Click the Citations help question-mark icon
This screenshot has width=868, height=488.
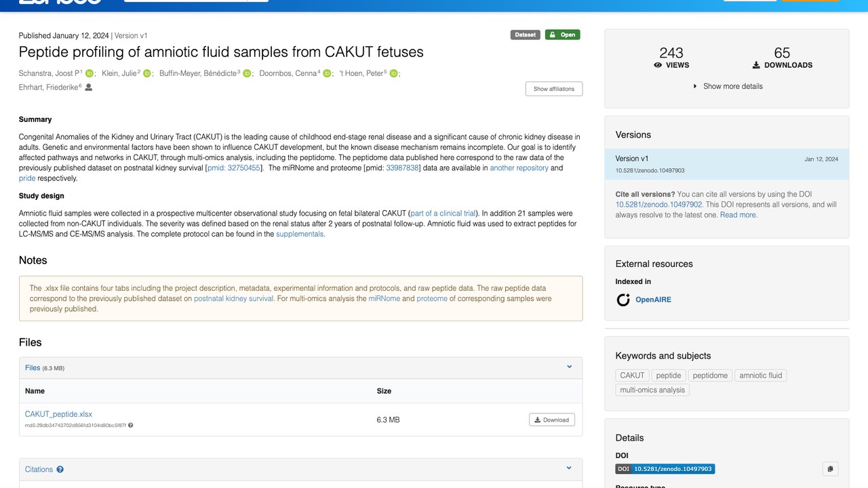[60, 469]
